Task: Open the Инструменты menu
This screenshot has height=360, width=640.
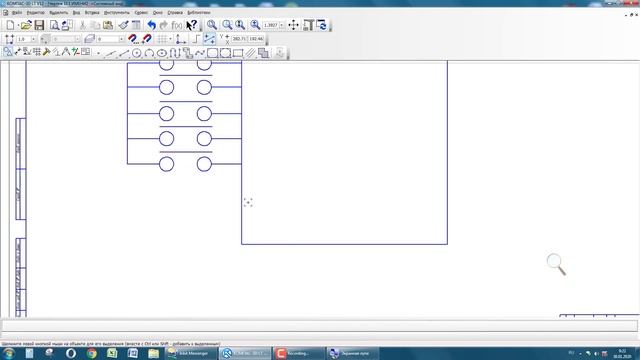Action: (117, 13)
